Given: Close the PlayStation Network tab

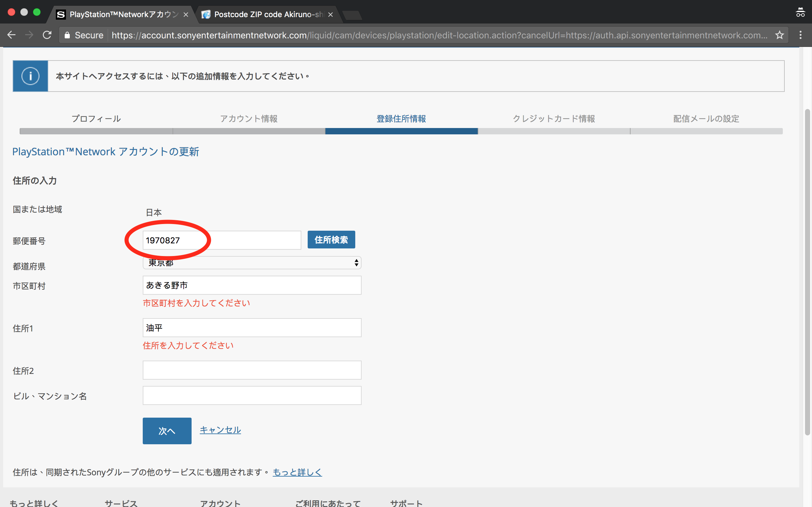Looking at the screenshot, I should click(186, 15).
